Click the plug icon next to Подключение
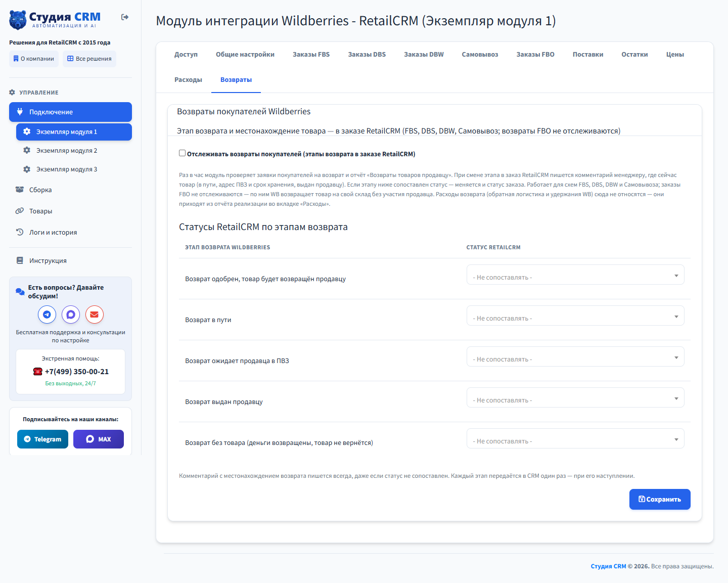728x583 pixels. 20,112
